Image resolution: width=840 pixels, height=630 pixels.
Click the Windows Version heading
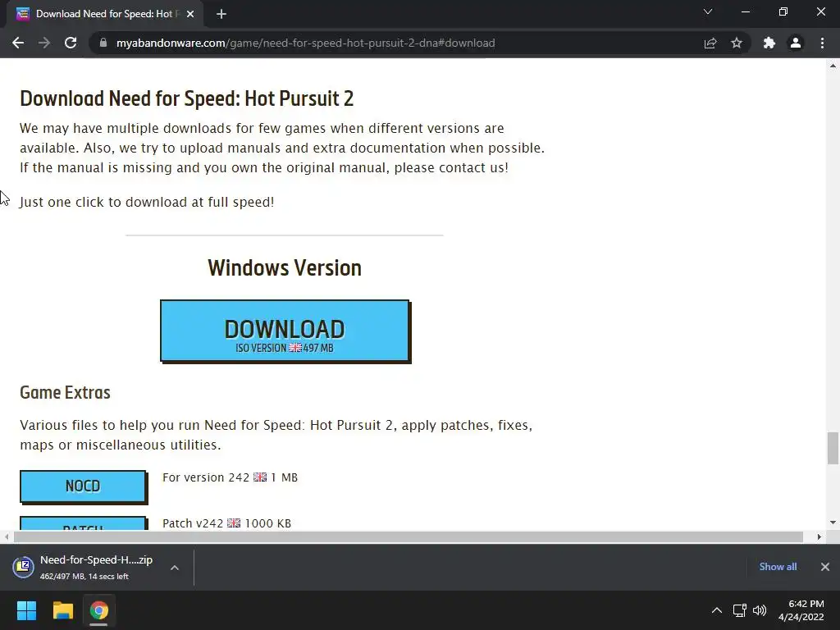coord(285,268)
